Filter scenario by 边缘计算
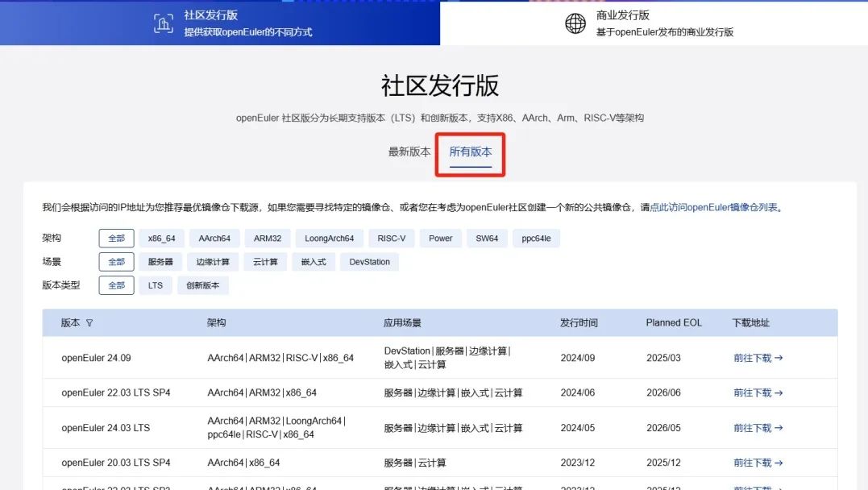868x490 pixels. coord(213,262)
